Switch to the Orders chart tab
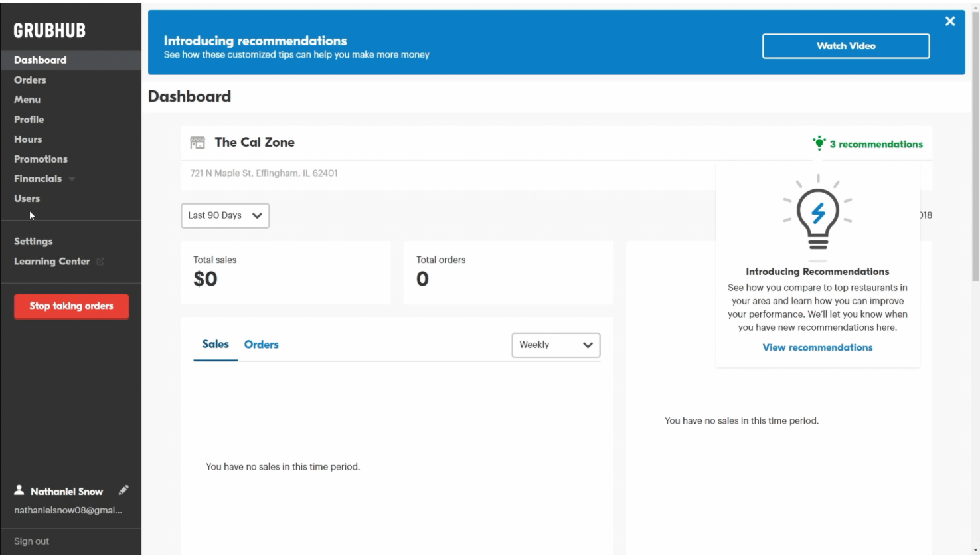This screenshot has width=980, height=560. click(261, 345)
